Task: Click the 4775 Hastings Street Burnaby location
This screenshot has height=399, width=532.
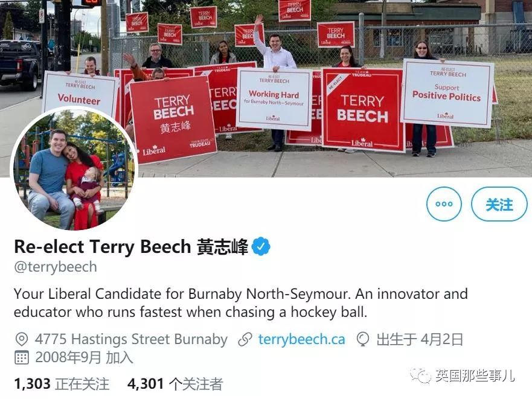Action: pos(131,339)
